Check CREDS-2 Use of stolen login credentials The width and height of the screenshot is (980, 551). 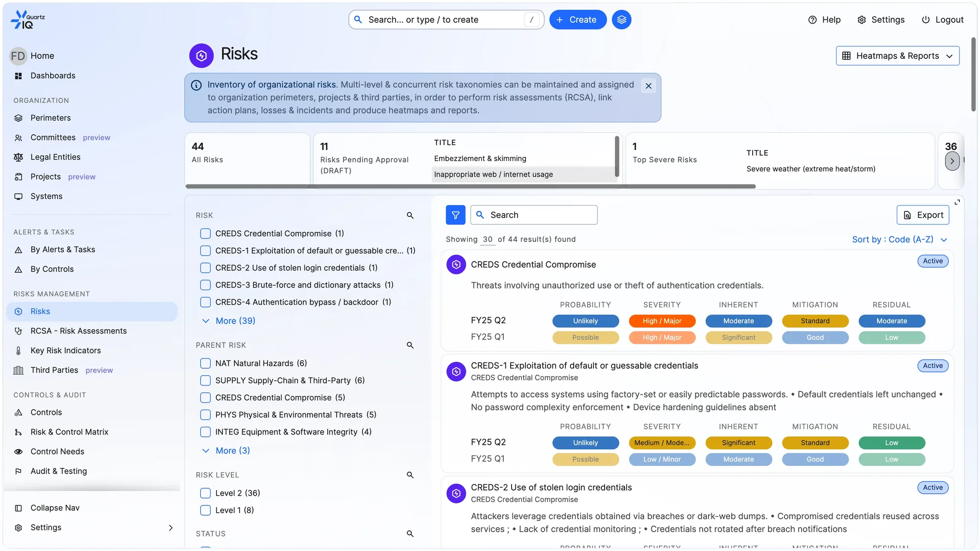pos(205,268)
